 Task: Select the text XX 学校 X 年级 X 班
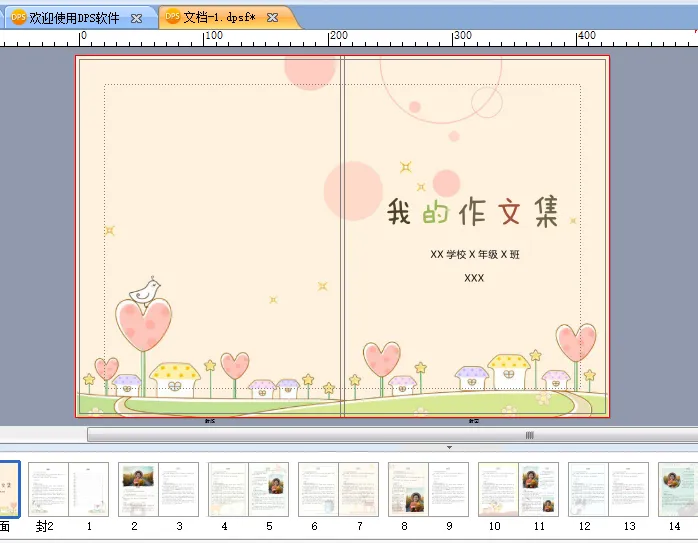tap(475, 254)
